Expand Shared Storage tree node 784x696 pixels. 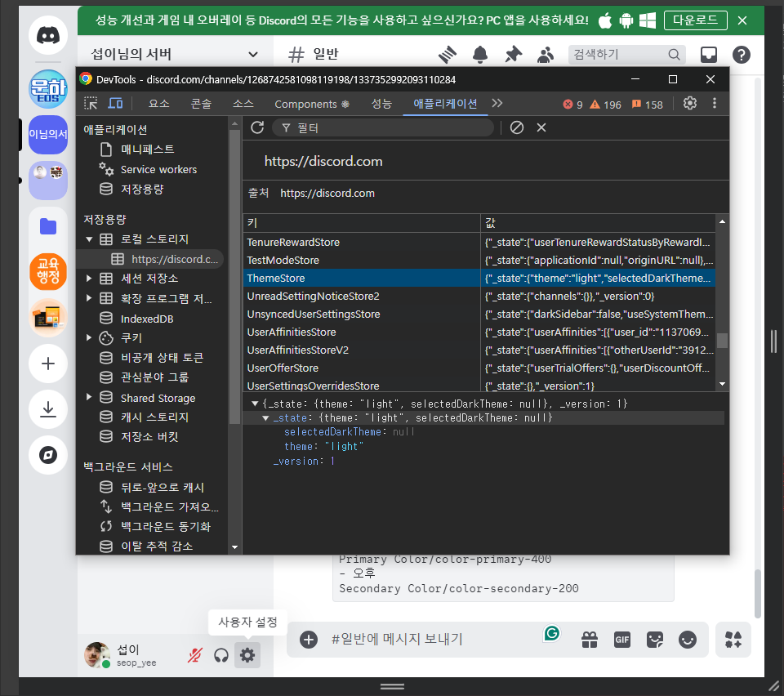click(89, 397)
